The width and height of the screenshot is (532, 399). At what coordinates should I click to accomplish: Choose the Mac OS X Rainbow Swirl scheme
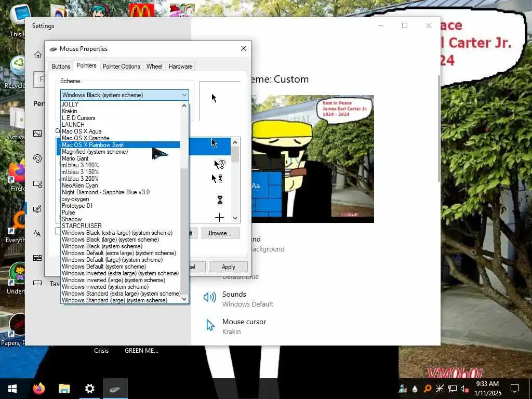coord(120,145)
